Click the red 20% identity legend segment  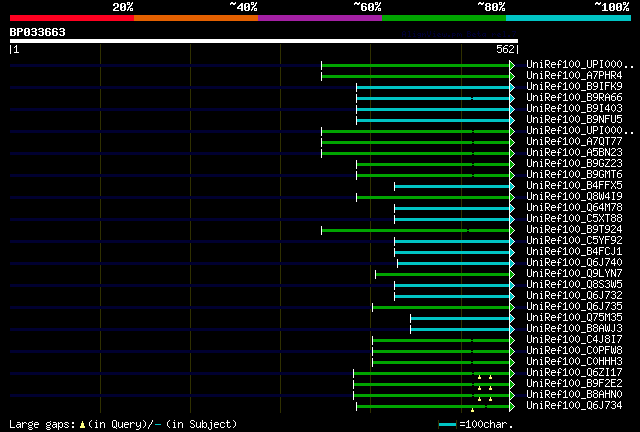coord(72,18)
